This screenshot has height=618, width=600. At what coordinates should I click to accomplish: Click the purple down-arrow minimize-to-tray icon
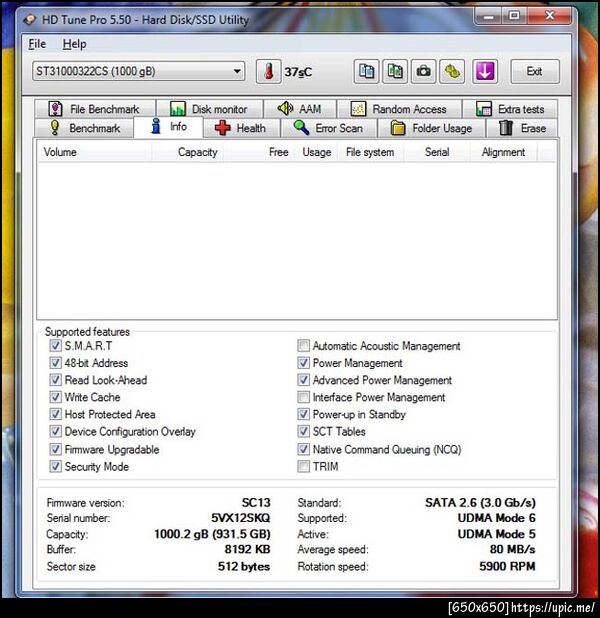(485, 71)
